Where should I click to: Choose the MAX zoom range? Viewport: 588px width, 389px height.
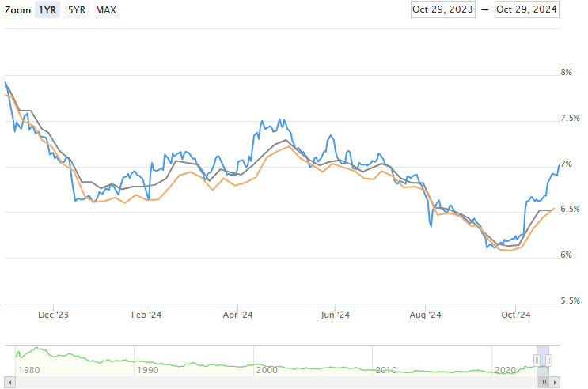pos(106,9)
